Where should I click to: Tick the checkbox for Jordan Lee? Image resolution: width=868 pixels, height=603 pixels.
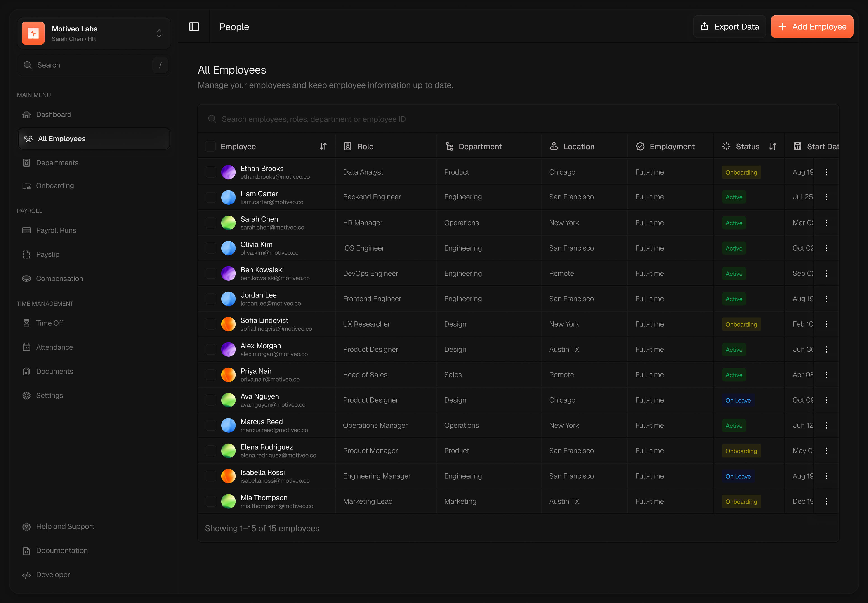point(211,299)
